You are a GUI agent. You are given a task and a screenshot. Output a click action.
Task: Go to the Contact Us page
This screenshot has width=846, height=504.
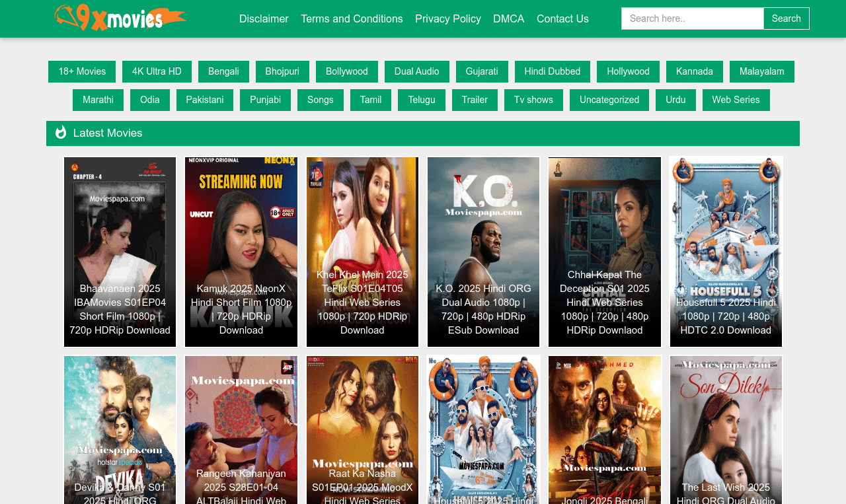click(562, 18)
